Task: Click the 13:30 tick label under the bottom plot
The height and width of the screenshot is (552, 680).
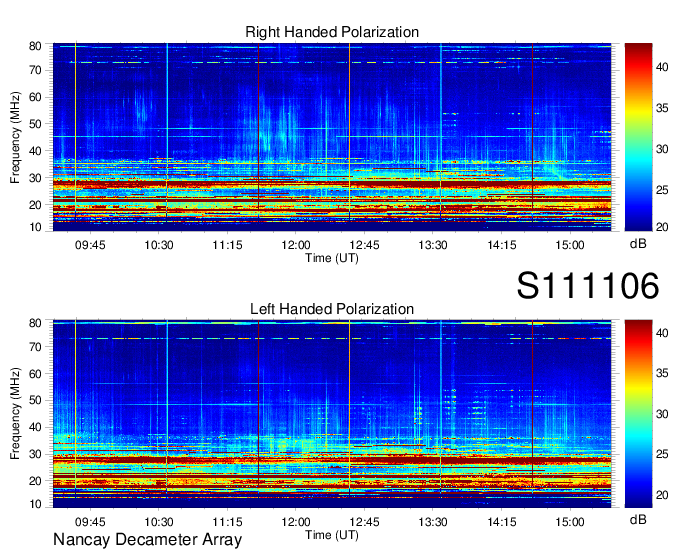Action: click(433, 522)
